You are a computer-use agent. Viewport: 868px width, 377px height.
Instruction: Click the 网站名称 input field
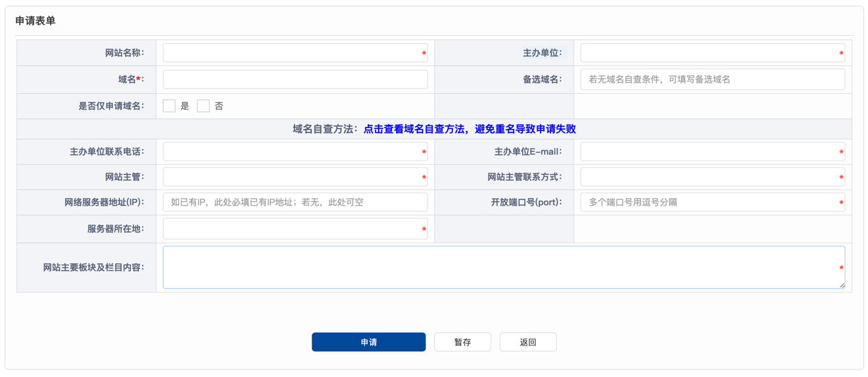coord(295,53)
